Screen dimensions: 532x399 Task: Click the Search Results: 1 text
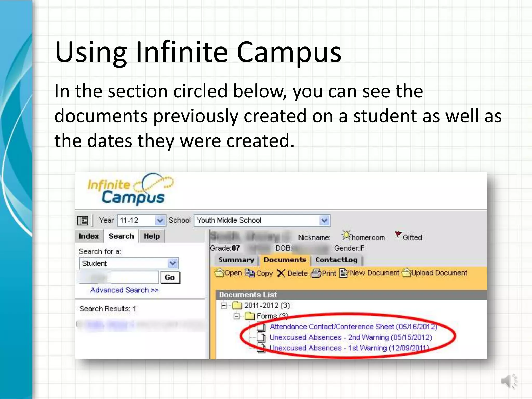click(x=108, y=309)
